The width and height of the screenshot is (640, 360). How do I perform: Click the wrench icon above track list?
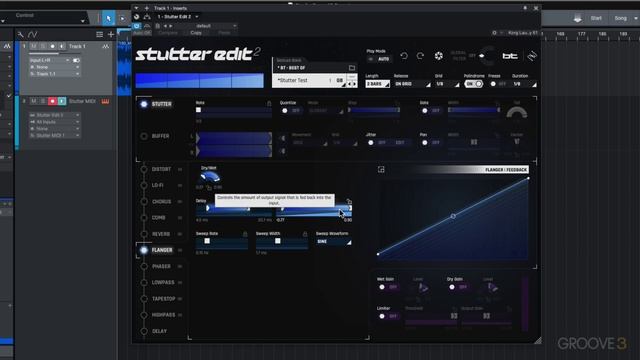[20, 35]
